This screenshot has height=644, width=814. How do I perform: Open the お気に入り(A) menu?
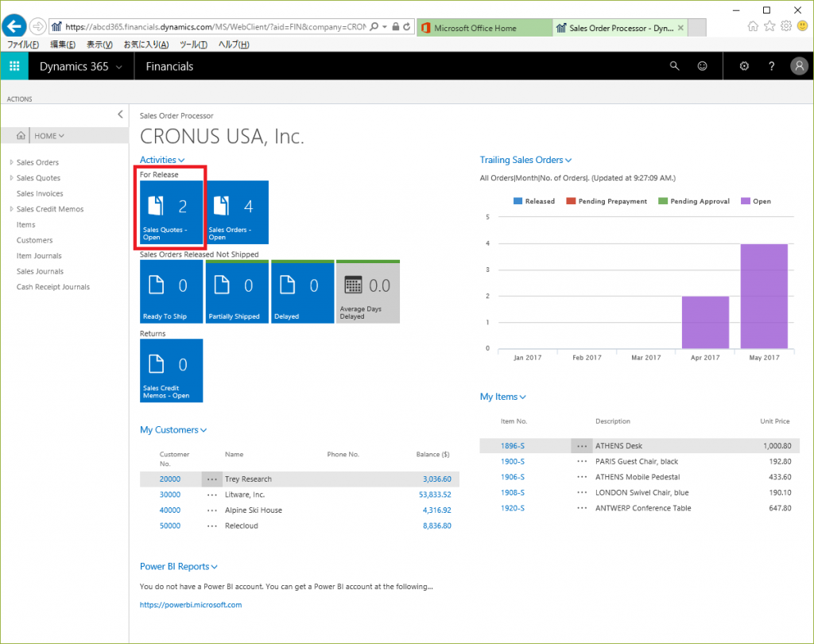146,45
